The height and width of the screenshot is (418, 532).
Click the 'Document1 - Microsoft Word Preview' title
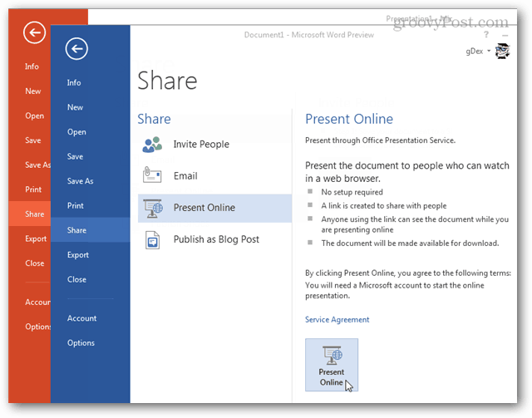coord(308,35)
